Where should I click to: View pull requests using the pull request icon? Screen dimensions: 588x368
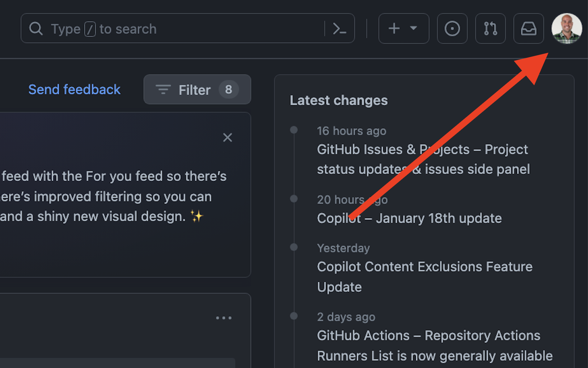point(490,29)
